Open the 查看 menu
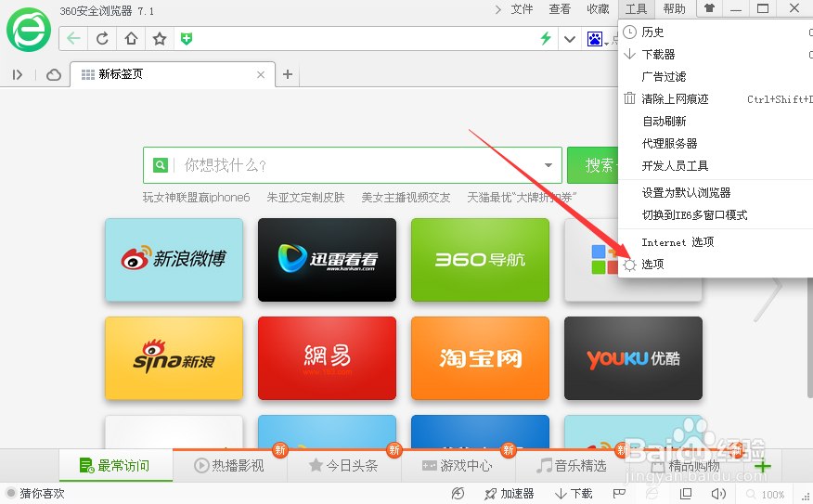Viewport: 813px width, 504px height. click(x=560, y=9)
